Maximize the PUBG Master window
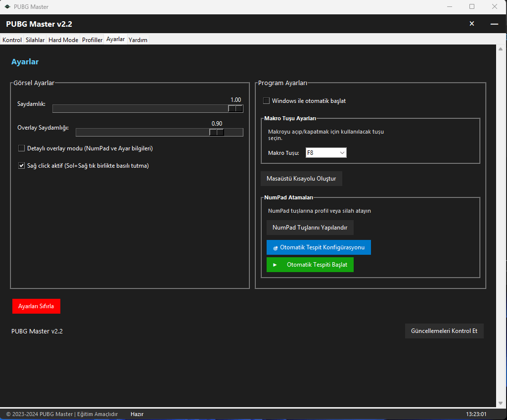The width and height of the screenshot is (507, 420). click(x=472, y=6)
